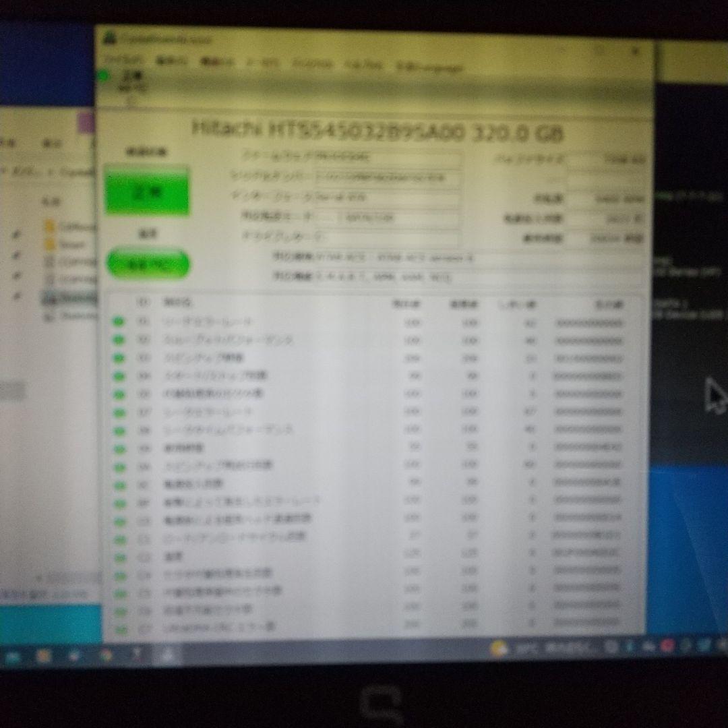Screen dimensions: 728x728
Task: Click the green status dot for attribute 08
Action: [120, 431]
